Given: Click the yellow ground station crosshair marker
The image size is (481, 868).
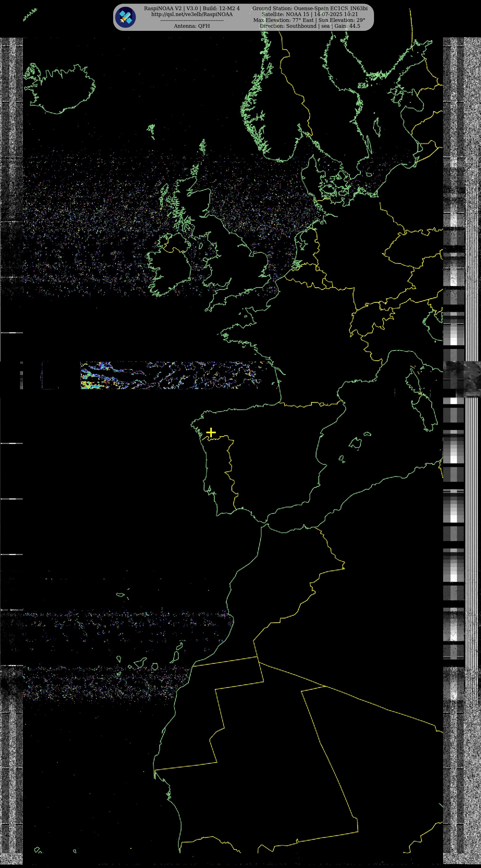Looking at the screenshot, I should pos(211,432).
